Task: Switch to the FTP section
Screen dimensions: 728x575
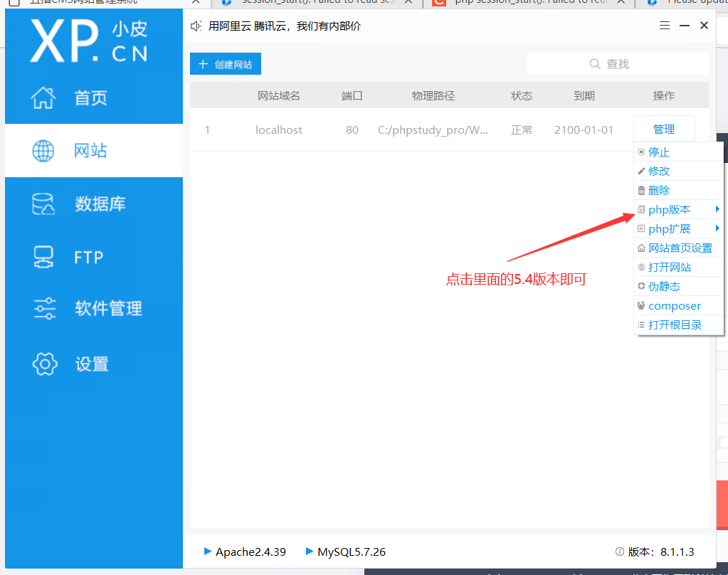Action: tap(94, 257)
